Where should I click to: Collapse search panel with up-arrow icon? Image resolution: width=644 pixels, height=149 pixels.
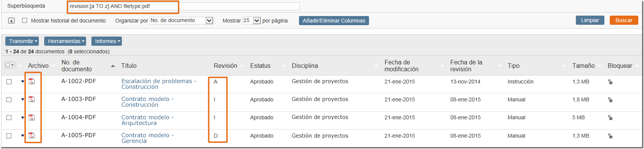[11, 21]
